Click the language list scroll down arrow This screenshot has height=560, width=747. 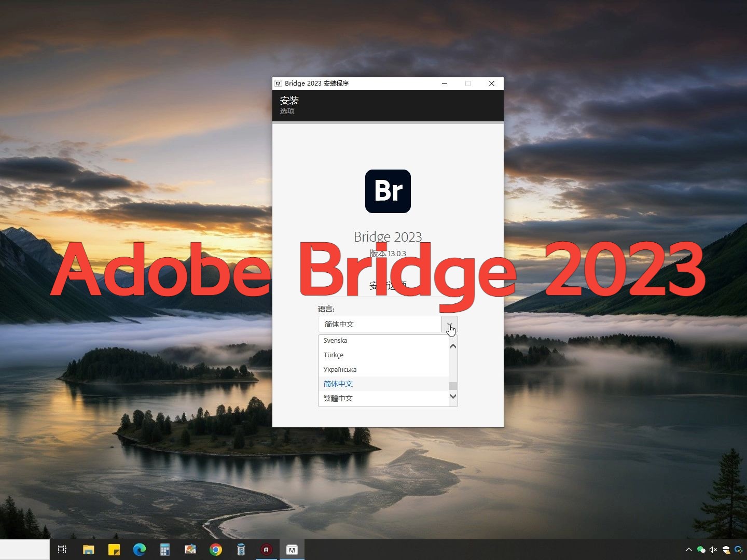(453, 397)
